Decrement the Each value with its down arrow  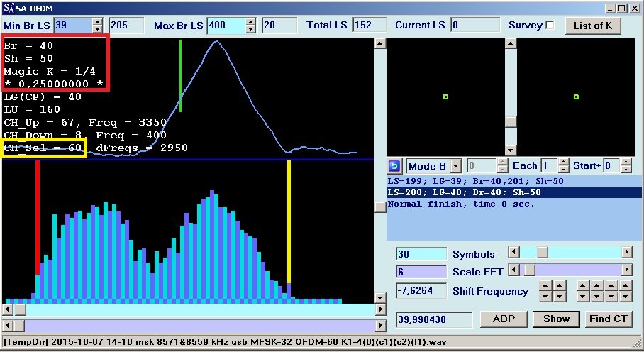coord(563,169)
